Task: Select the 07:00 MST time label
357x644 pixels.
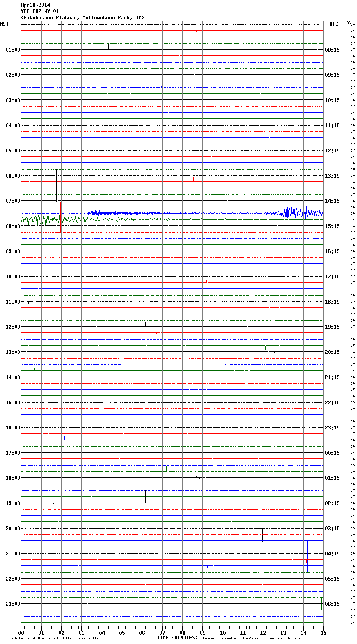Action: 13,201
